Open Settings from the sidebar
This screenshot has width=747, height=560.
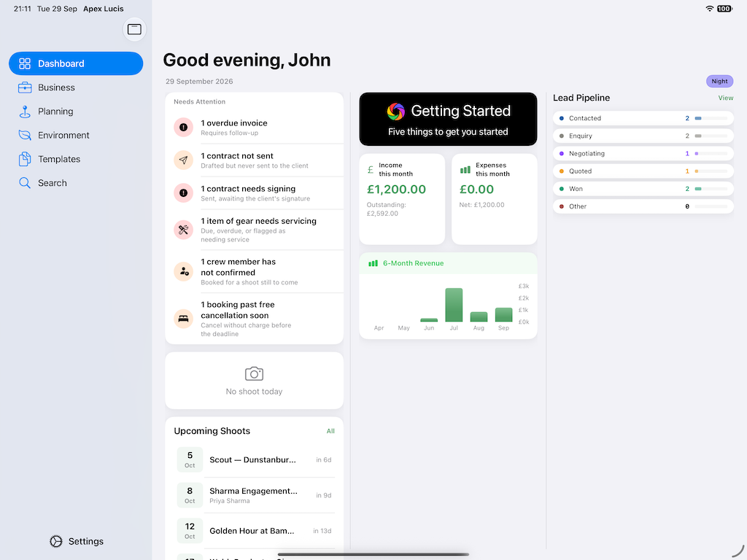pos(76,542)
